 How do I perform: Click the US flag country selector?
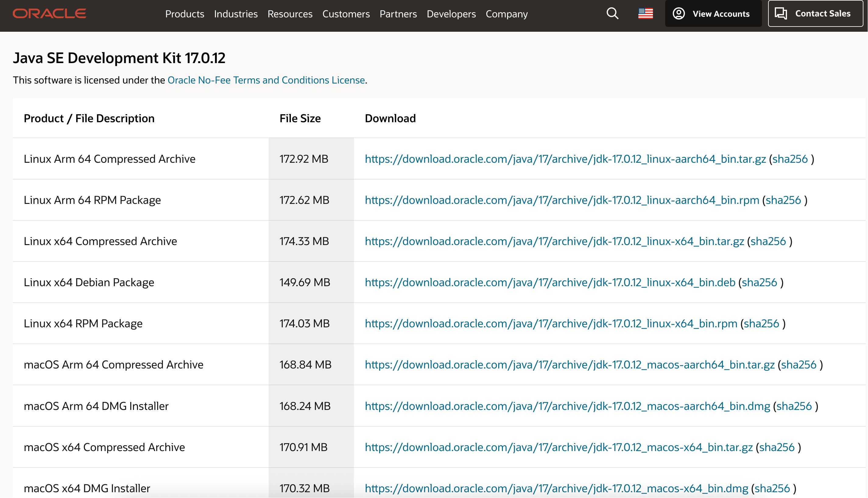point(646,13)
